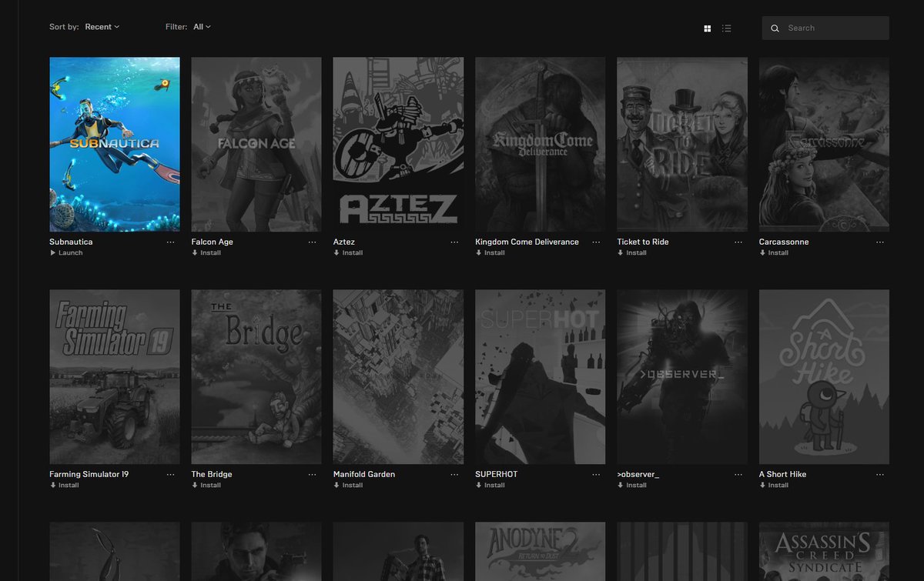Viewport: 924px width, 581px height.
Task: Open The Bridge three-dot options menu
Action: [312, 474]
